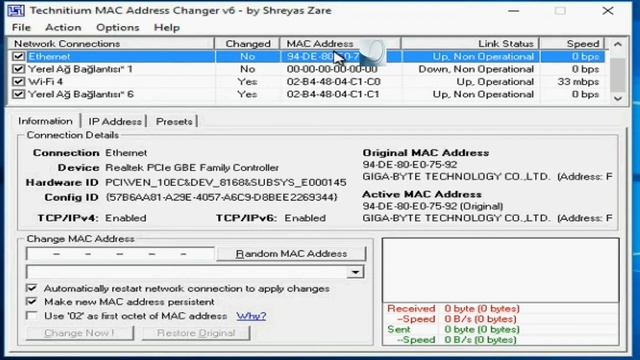This screenshot has width=640, height=360.
Task: Click connections list scrollbar up arrow
Action: (618, 44)
